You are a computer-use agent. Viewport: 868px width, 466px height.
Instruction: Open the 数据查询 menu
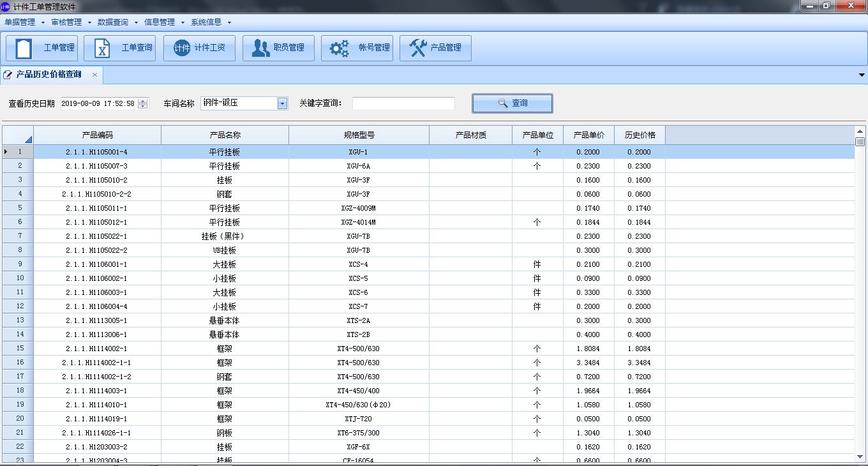pos(113,22)
